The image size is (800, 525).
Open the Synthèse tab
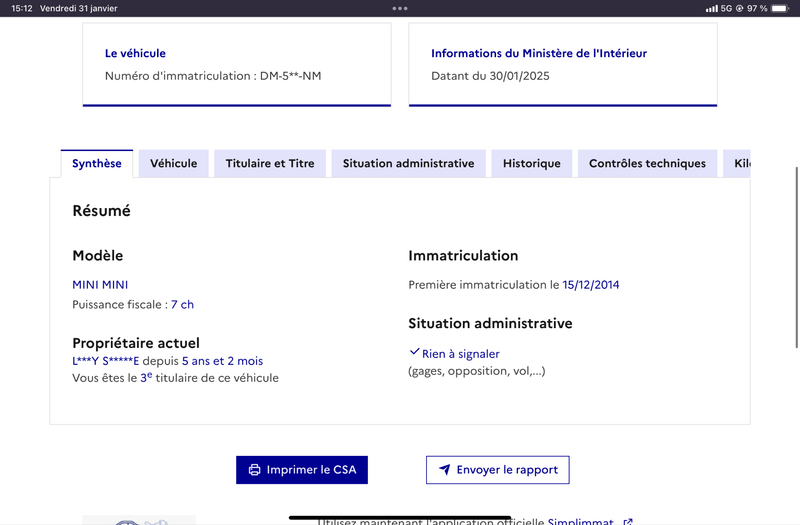[x=97, y=163]
